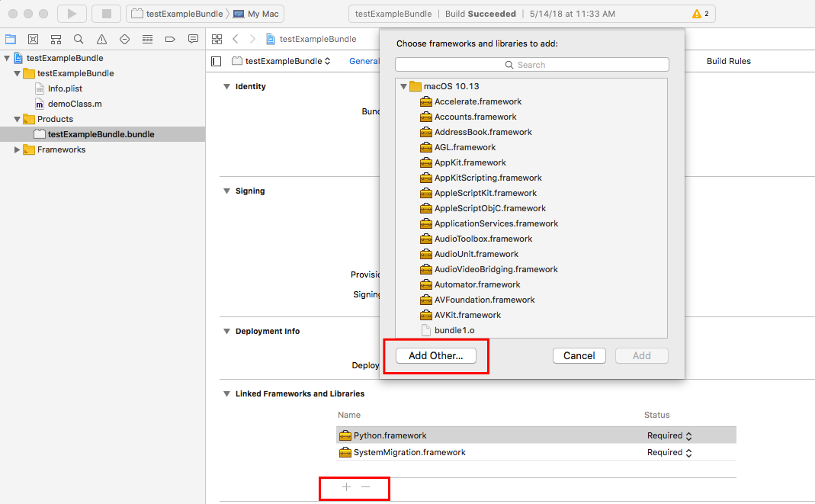Screen dimensions: 815x504
Task: Open the Breakpoint navigator icon
Action: point(170,39)
